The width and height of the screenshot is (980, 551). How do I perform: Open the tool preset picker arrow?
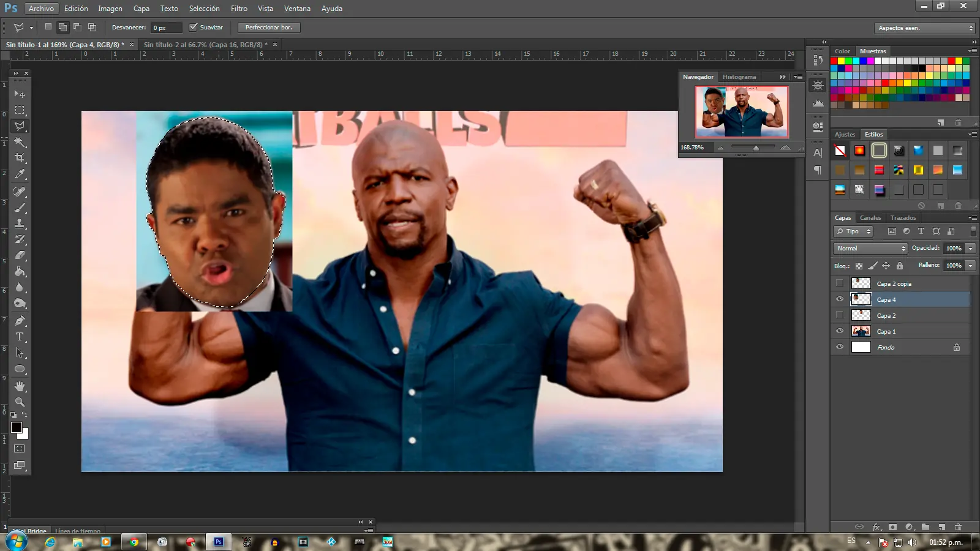31,28
